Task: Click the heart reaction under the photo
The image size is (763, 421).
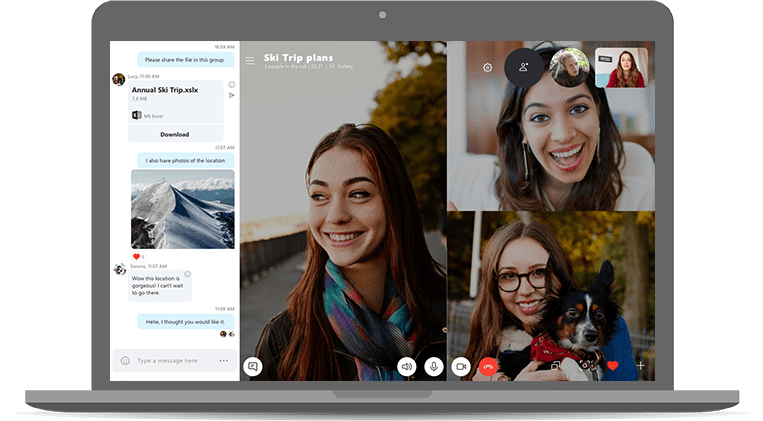Action: pos(137,256)
